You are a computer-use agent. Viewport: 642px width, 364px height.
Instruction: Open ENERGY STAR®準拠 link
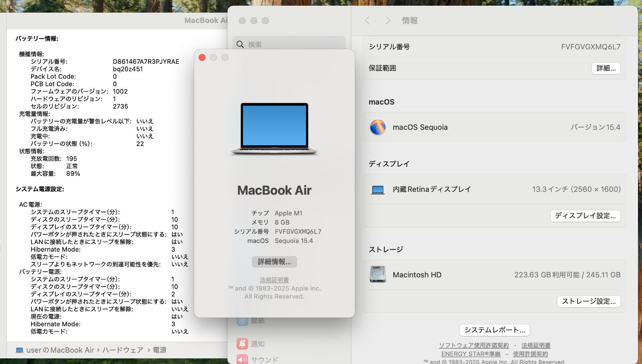coord(471,354)
